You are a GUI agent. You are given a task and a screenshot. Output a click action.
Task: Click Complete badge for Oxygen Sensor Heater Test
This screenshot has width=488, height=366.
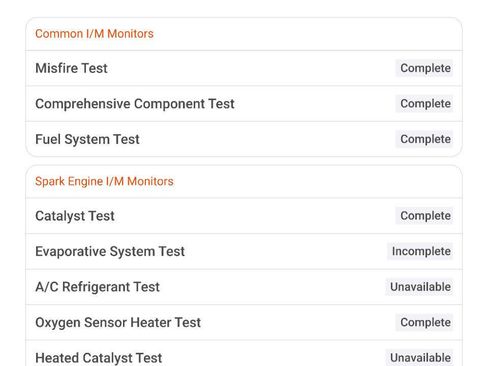(x=424, y=322)
